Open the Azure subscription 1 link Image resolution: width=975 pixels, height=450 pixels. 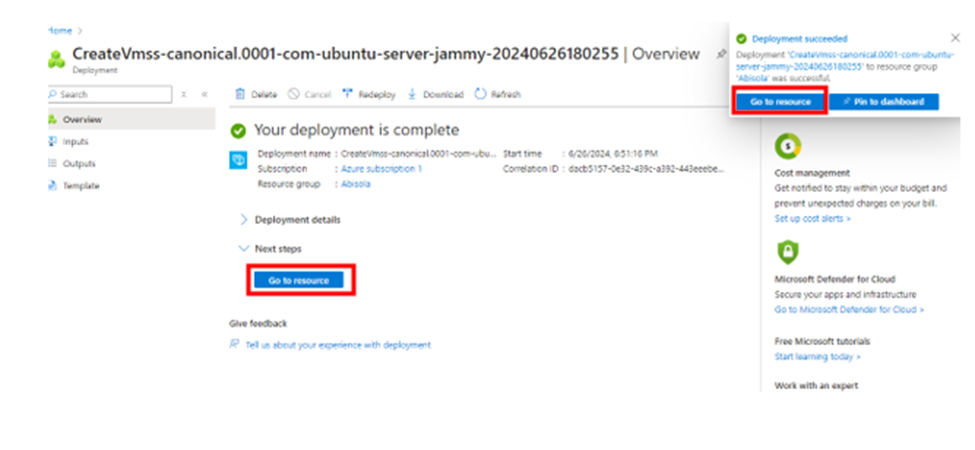coord(382,168)
